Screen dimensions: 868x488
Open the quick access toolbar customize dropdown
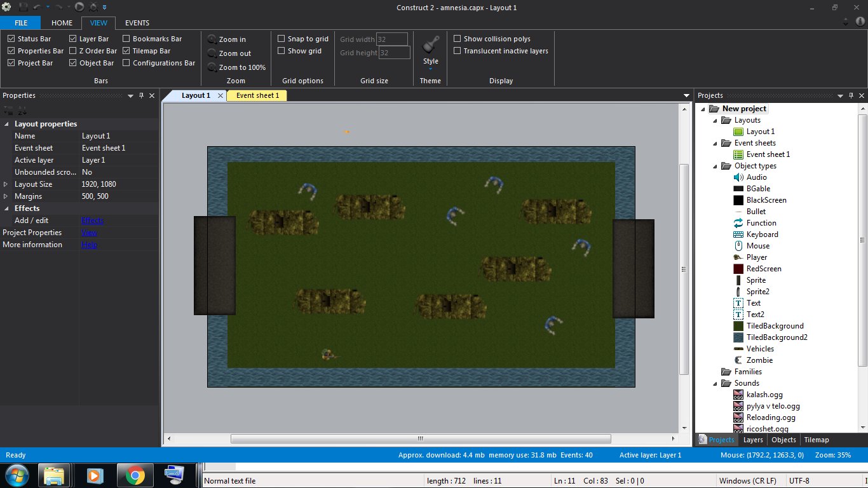coord(104,7)
